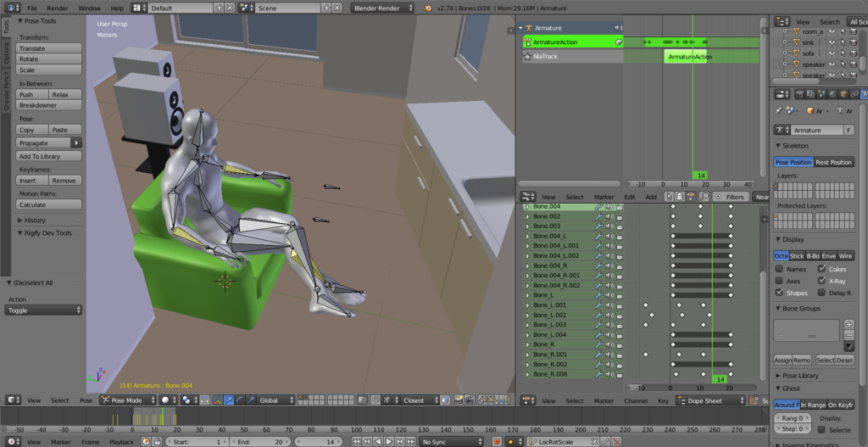Click the Add To Library button
This screenshot has width=868, height=447.
pyautogui.click(x=48, y=156)
